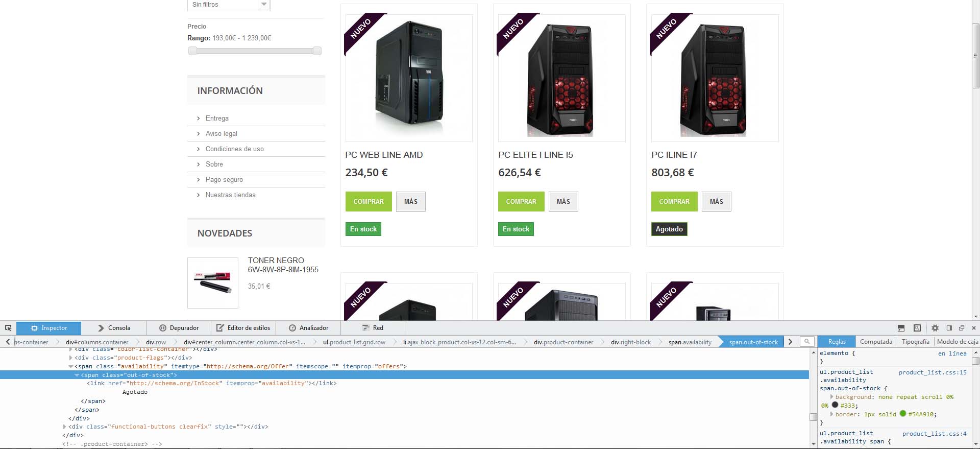This screenshot has height=449, width=980.
Task: Select span.out-of-stock breadcrumb
Action: pos(753,342)
